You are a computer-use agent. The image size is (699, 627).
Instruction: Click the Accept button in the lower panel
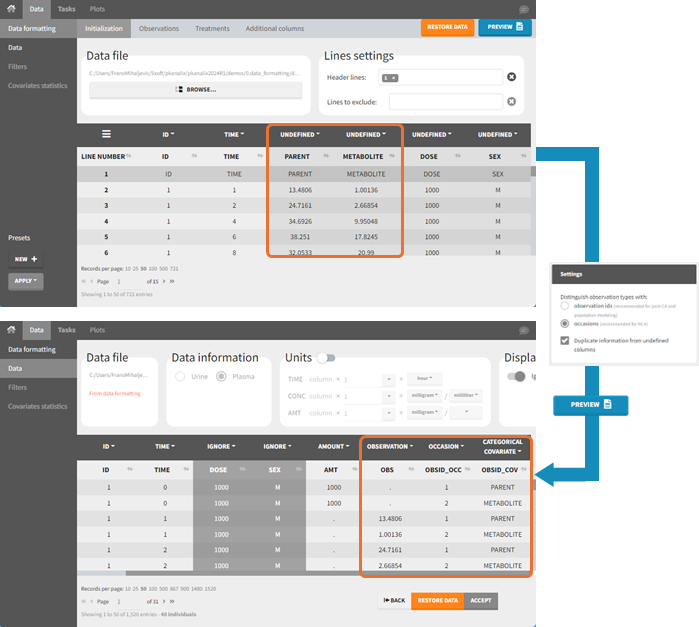tap(482, 600)
